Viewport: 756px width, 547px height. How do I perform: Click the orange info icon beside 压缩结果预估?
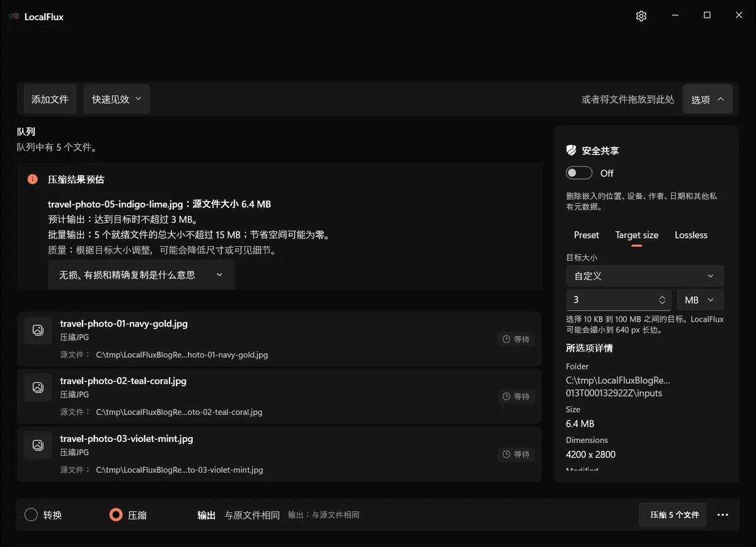(33, 179)
